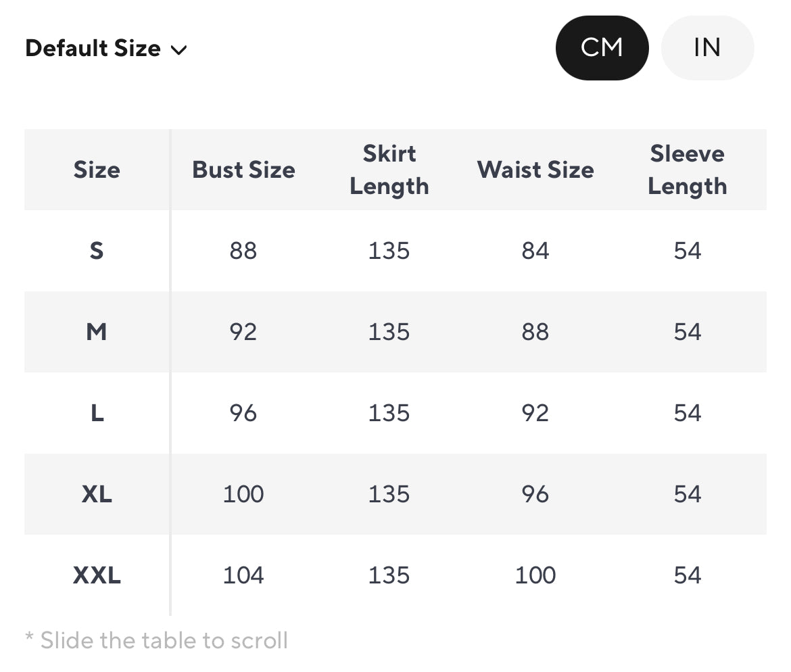Select the L size row label
The height and width of the screenshot is (672, 791).
pos(97,413)
